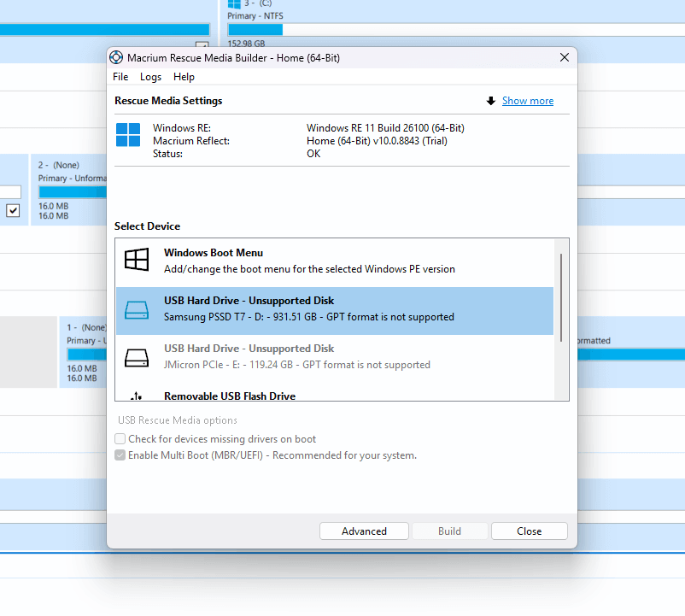Image resolution: width=685 pixels, height=616 pixels.
Task: Select the Windows Boot Menu device
Action: tap(335, 261)
